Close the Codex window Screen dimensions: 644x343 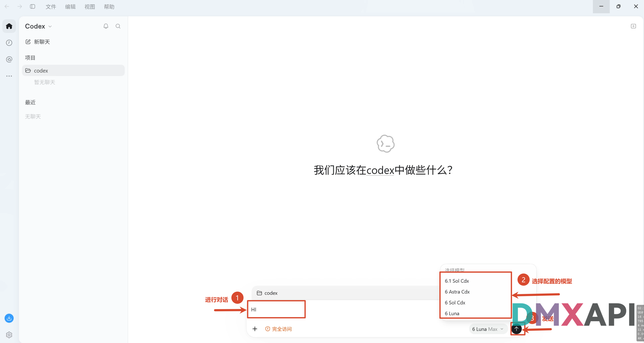pos(636,6)
